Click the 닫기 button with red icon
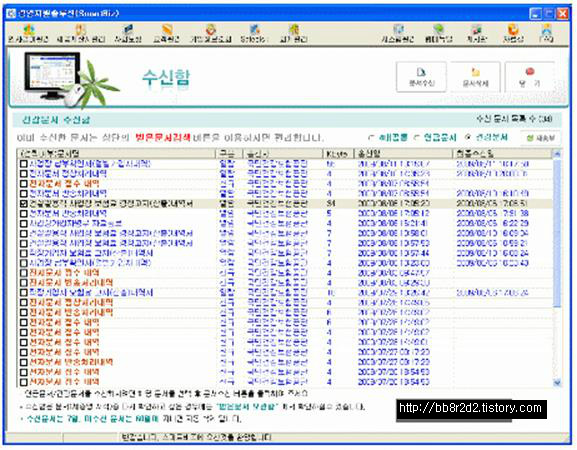 click(x=530, y=77)
